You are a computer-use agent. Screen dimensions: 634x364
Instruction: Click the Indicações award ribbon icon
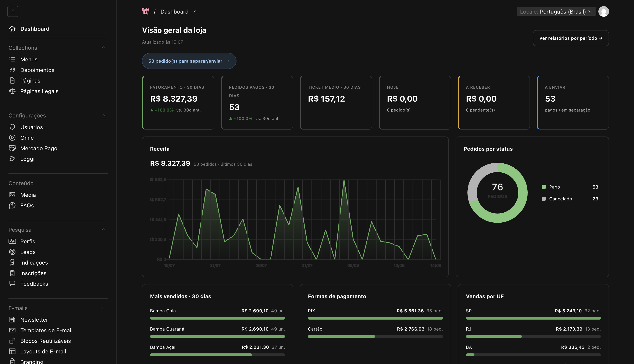click(x=12, y=262)
